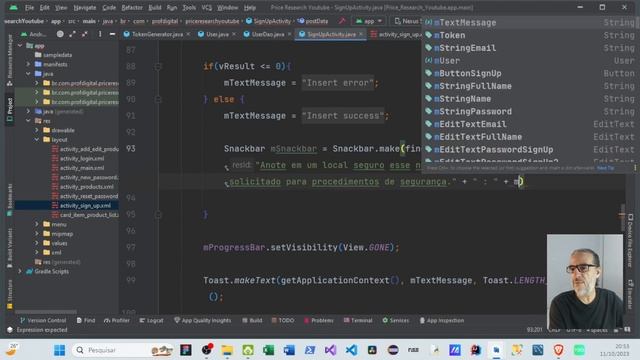640x360 pixels.
Task: Expand the java (generated) folder
Action: point(28,111)
